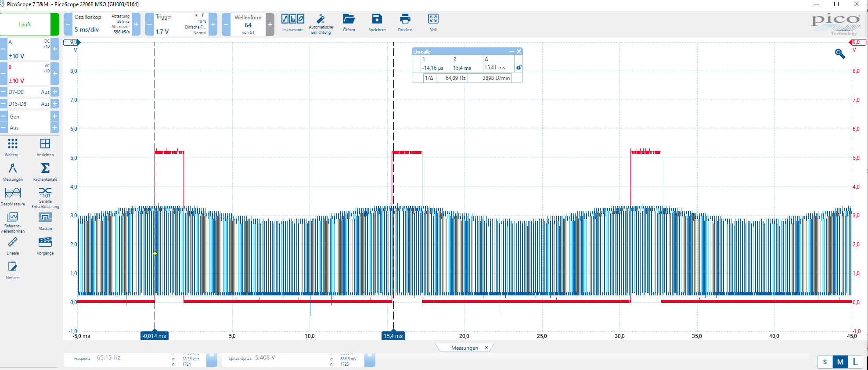Click the 15,4 ms ruler handle

(x=393, y=335)
